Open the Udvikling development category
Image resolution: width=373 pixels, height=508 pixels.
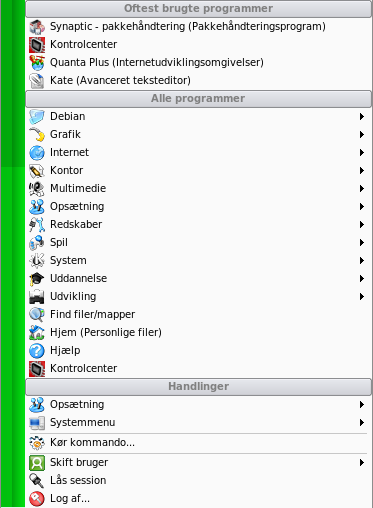point(198,297)
